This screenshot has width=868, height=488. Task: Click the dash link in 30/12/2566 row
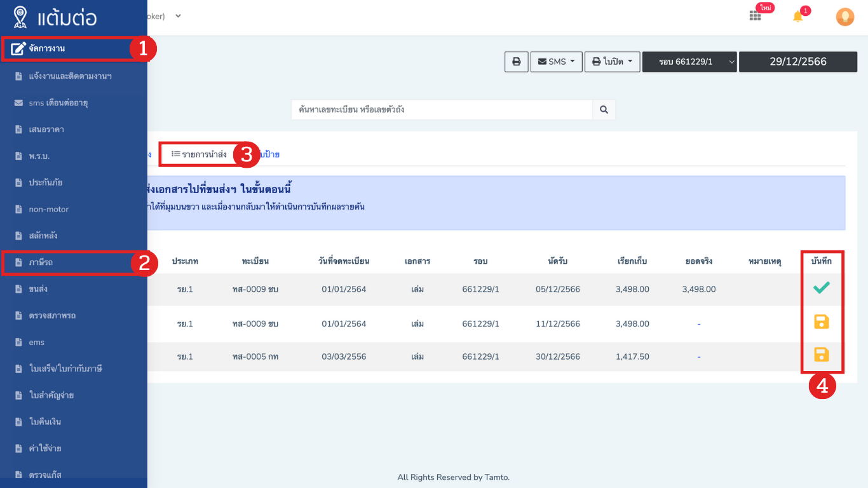coord(699,356)
